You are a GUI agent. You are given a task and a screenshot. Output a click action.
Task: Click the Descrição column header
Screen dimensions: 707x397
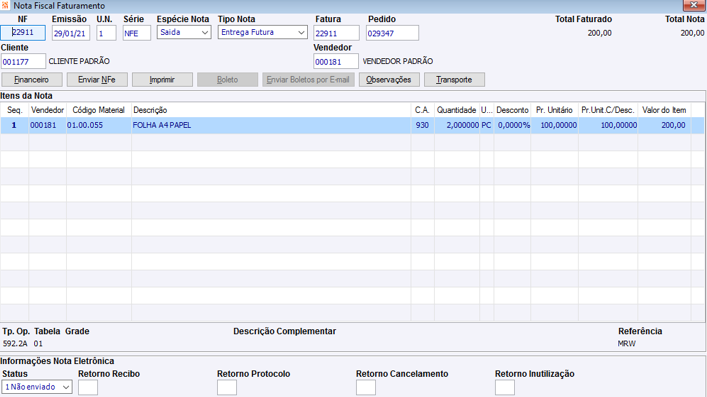tap(271, 110)
